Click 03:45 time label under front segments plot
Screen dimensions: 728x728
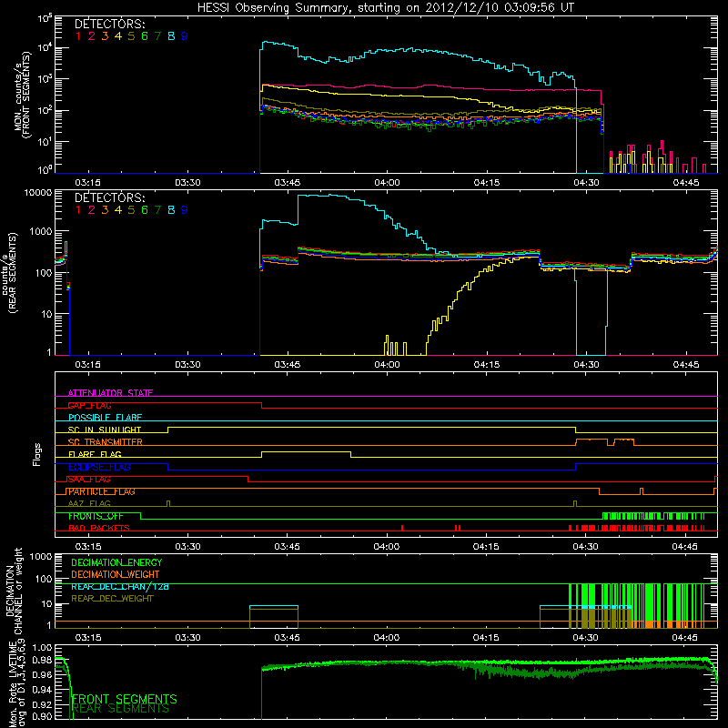click(288, 183)
